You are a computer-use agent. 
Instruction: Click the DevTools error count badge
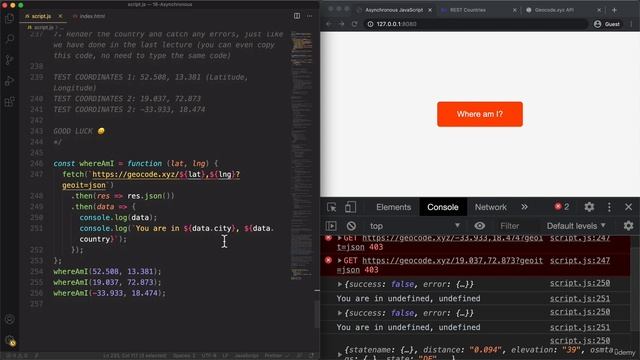tap(562, 207)
